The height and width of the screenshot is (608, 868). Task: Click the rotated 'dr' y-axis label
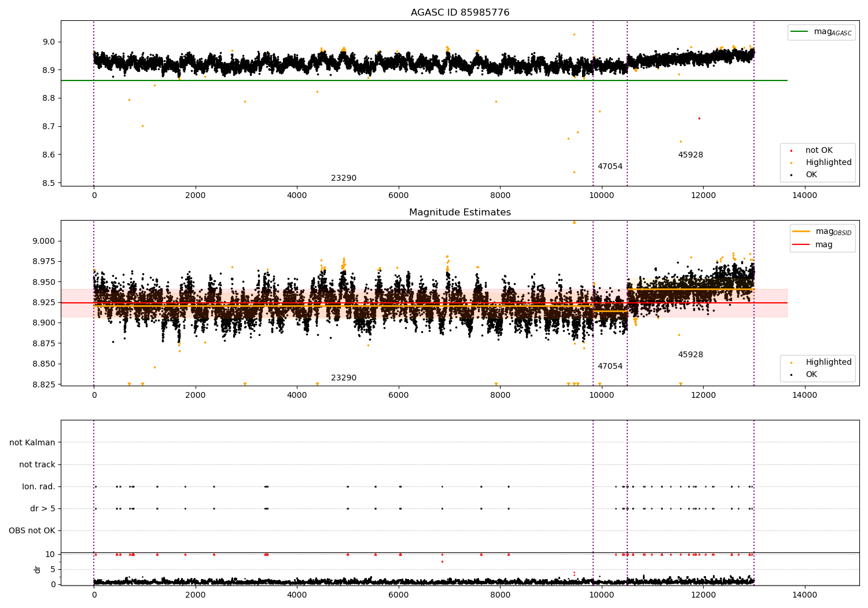[38, 569]
